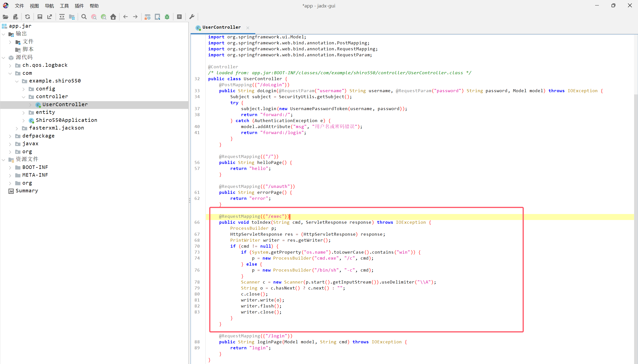Select the app.jar root node

pos(20,26)
